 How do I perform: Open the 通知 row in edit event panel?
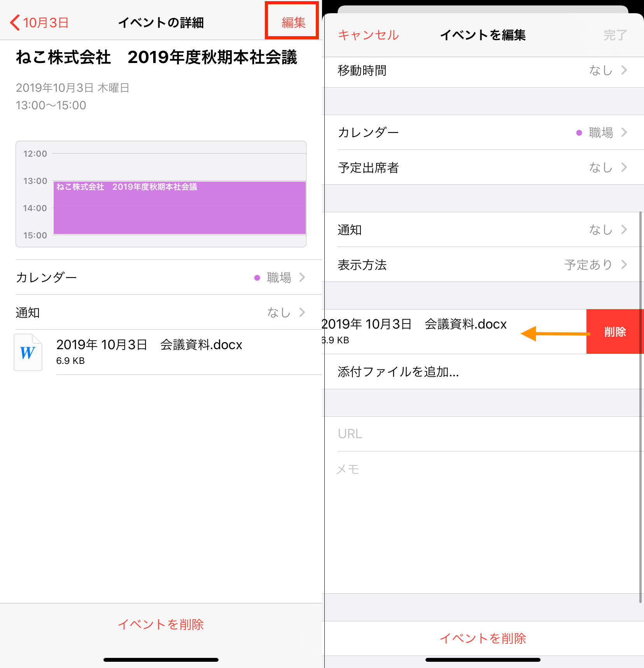(482, 230)
